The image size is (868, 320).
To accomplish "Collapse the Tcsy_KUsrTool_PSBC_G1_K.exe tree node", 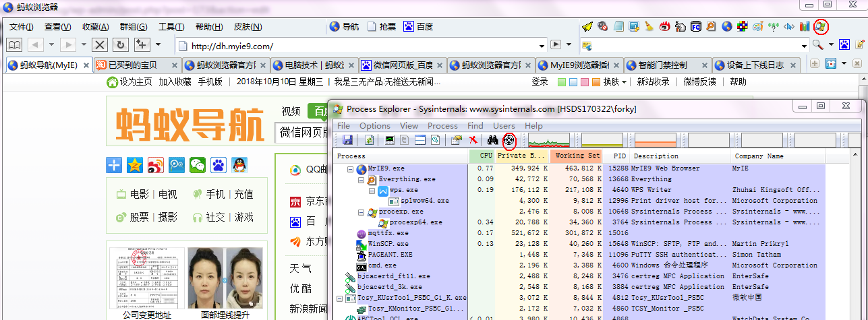I will point(340,298).
